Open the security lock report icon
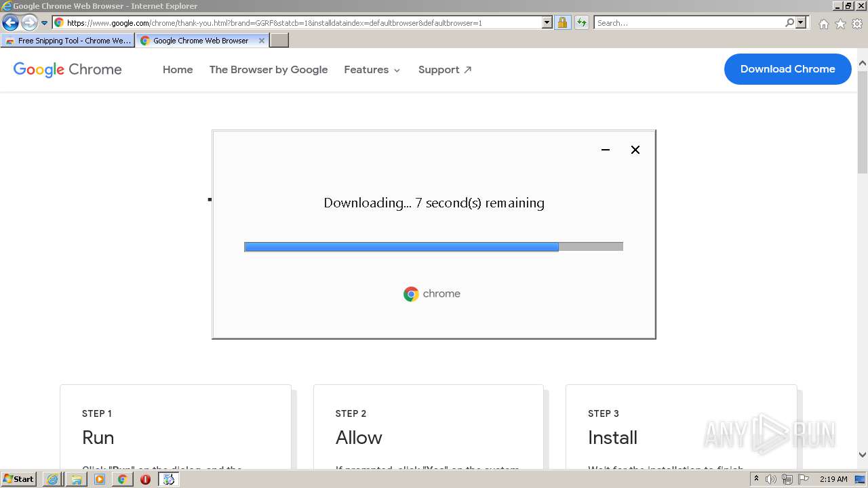 562,23
